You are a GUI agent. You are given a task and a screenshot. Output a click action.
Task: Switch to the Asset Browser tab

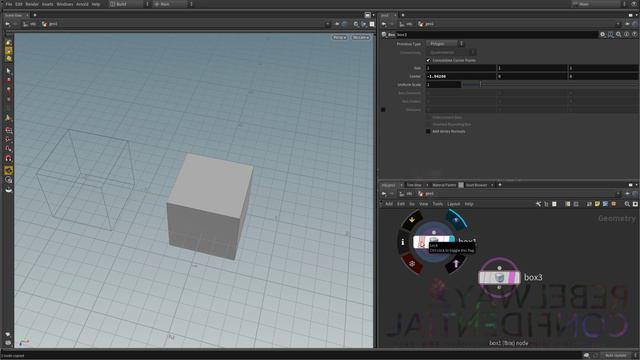476,185
